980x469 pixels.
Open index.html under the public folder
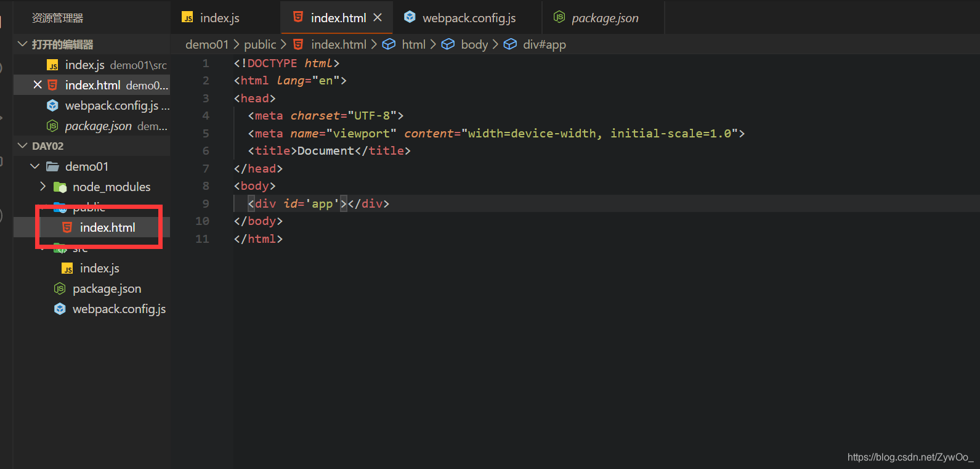(x=92, y=227)
